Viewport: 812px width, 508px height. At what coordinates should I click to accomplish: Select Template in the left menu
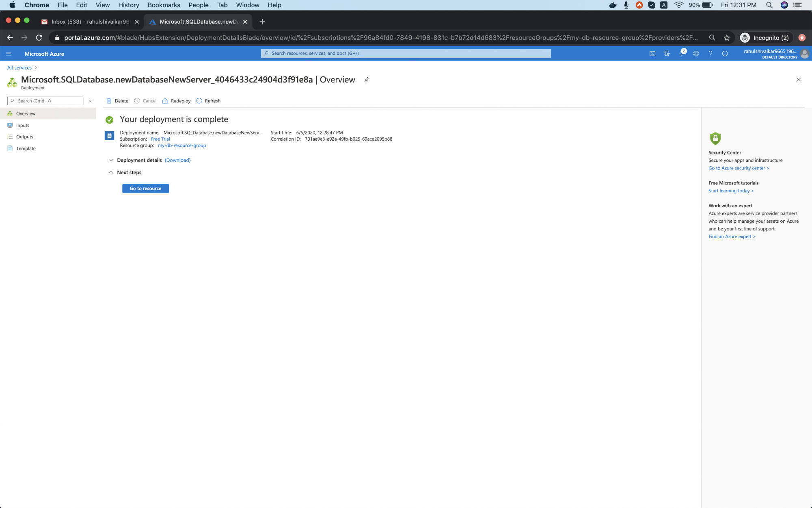tap(26, 148)
